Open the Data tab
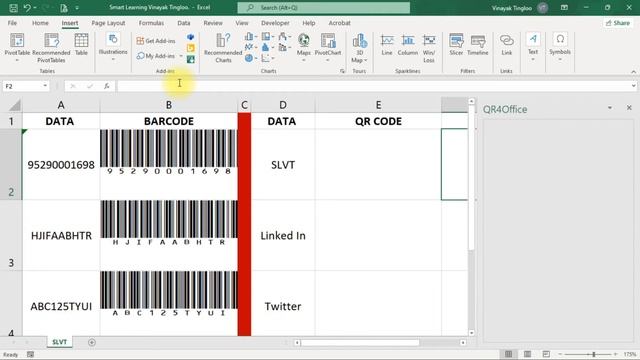The width and height of the screenshot is (640, 360). tap(184, 23)
